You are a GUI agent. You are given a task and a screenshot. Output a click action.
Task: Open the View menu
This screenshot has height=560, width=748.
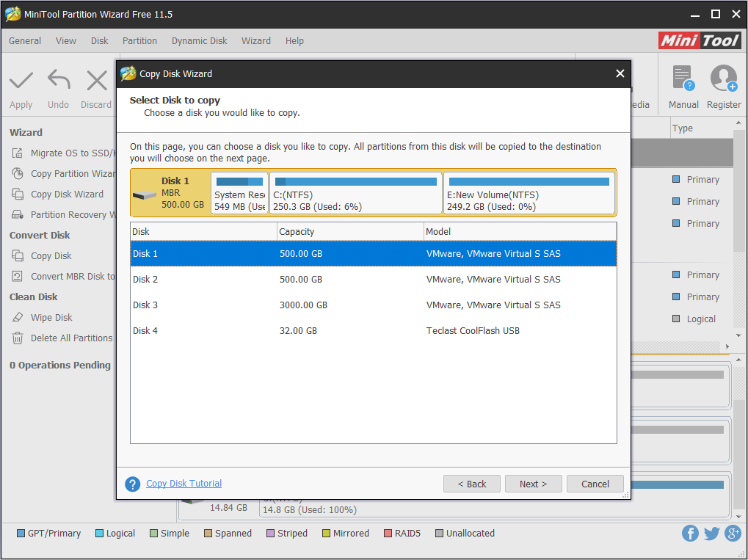pyautogui.click(x=66, y=41)
